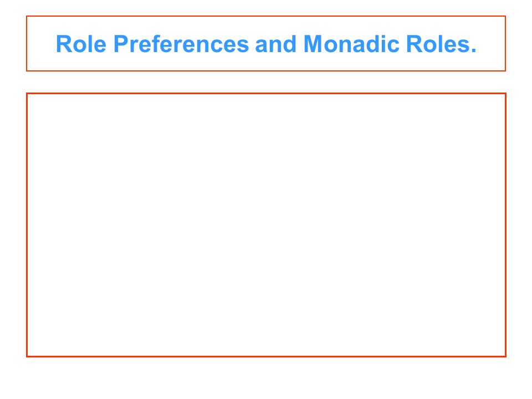
Task: Click inside the large empty content box
Action: tap(266, 225)
